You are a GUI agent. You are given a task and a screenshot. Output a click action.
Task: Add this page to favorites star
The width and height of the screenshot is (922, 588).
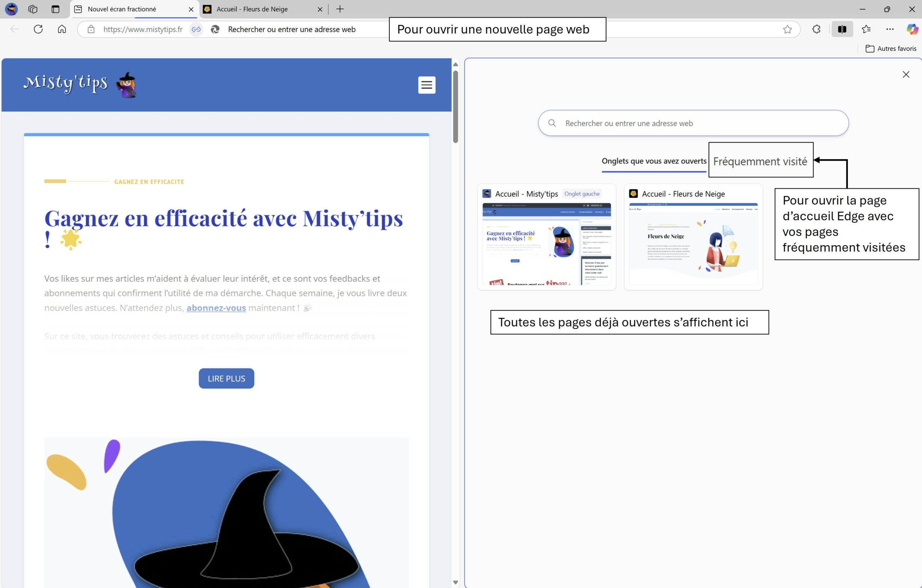[787, 29]
